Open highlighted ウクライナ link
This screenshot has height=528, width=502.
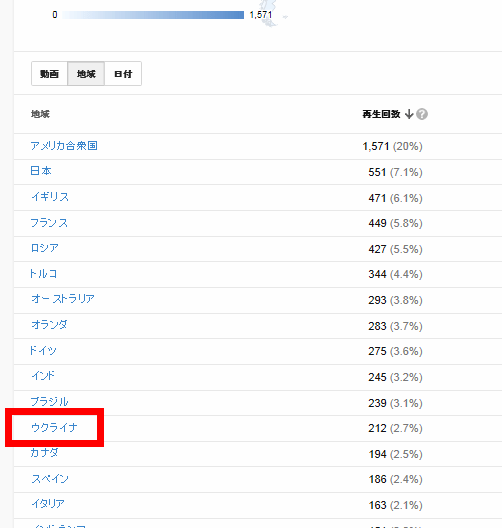54,428
